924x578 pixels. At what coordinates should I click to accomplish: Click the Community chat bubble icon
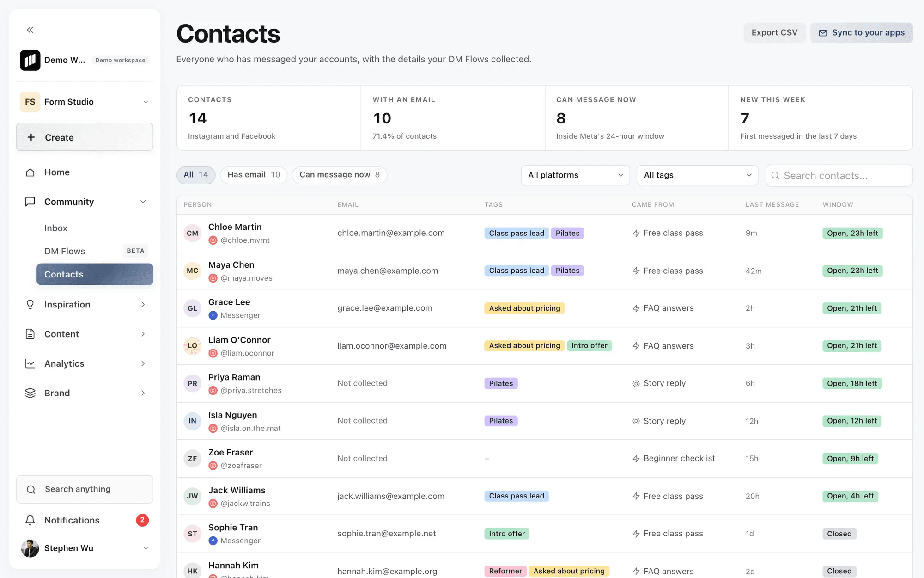click(30, 202)
